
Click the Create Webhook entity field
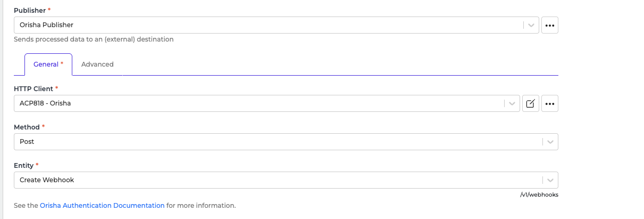coord(277,180)
